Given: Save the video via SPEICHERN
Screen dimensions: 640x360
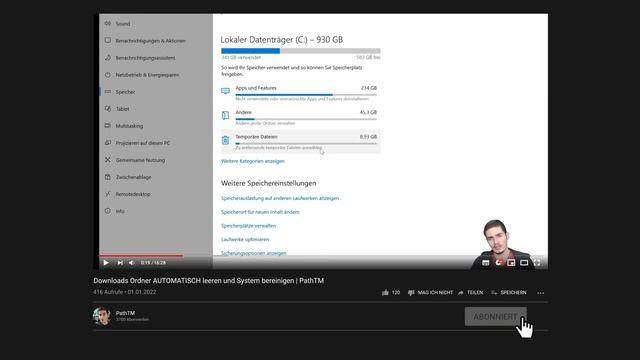Looking at the screenshot, I should (x=509, y=293).
